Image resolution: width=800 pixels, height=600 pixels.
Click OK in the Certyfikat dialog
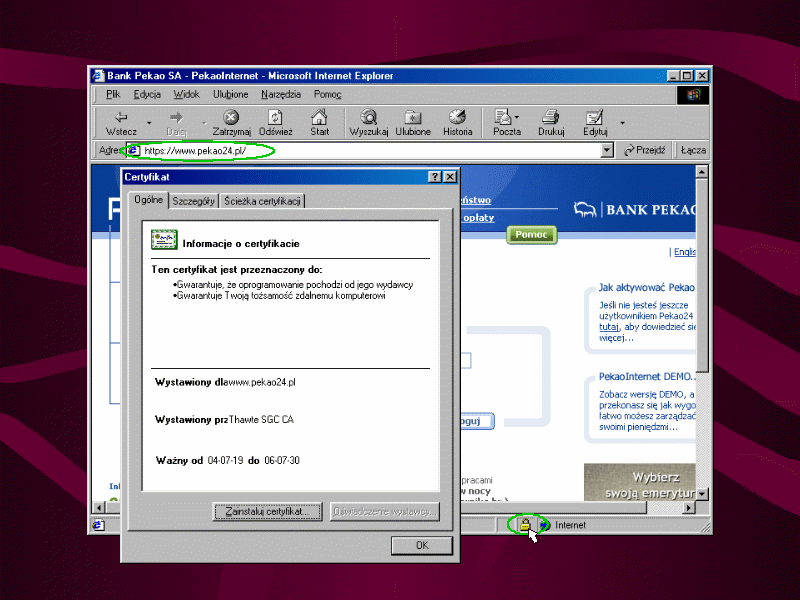click(422, 545)
